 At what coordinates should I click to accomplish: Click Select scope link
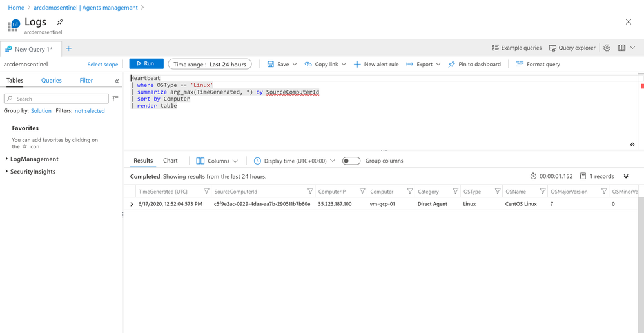tap(102, 65)
